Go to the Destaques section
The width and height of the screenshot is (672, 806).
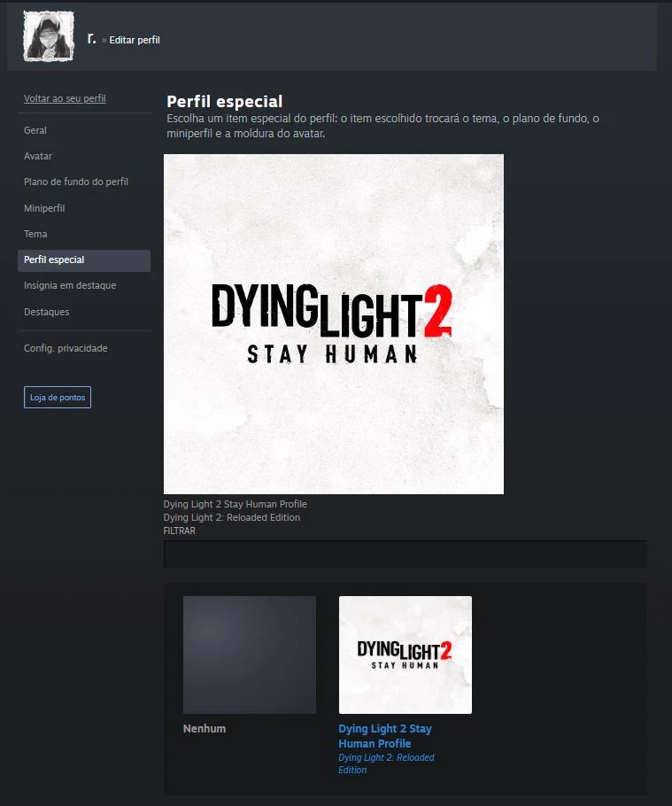pyautogui.click(x=46, y=312)
